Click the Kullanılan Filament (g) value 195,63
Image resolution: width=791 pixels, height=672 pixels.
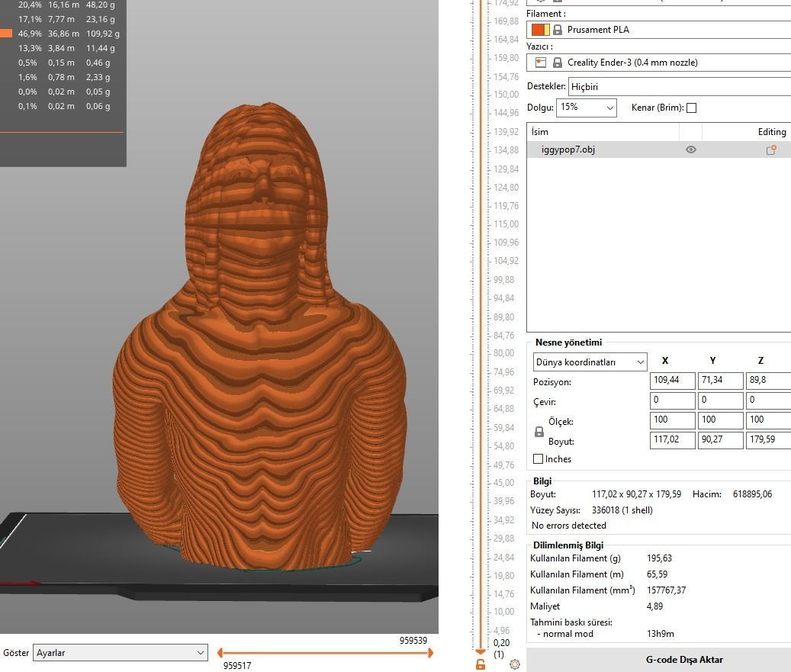[659, 558]
